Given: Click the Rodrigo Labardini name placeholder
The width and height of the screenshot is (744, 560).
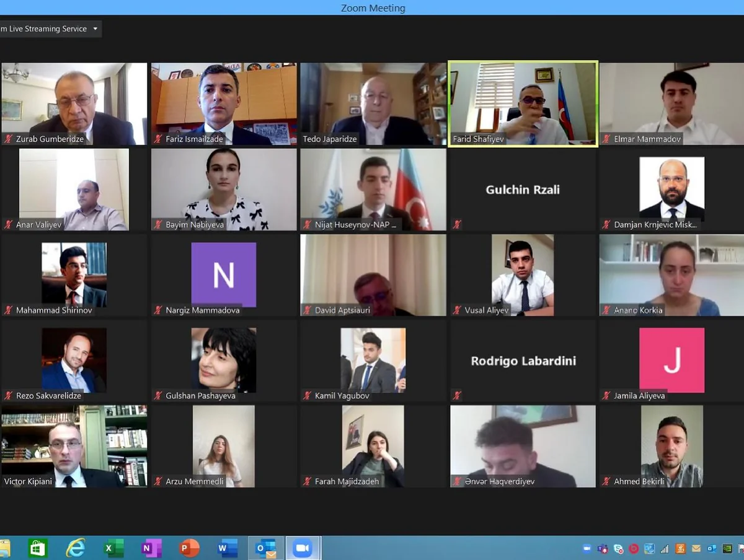Looking at the screenshot, I should (x=523, y=361).
